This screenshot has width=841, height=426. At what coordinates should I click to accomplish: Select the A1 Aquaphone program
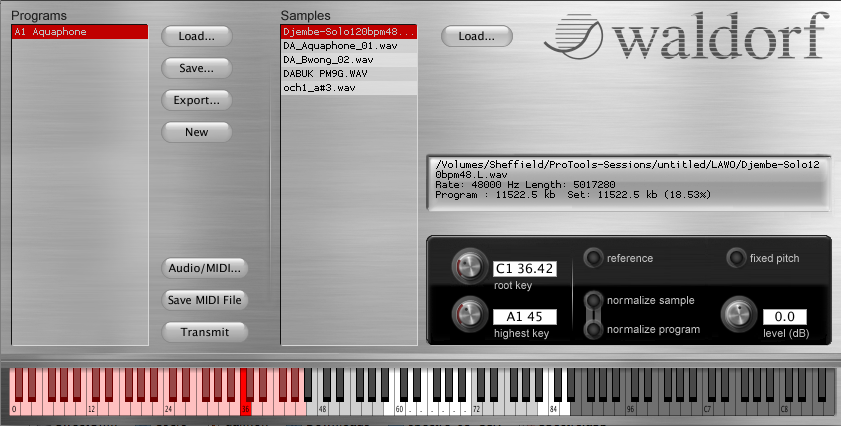(80, 32)
